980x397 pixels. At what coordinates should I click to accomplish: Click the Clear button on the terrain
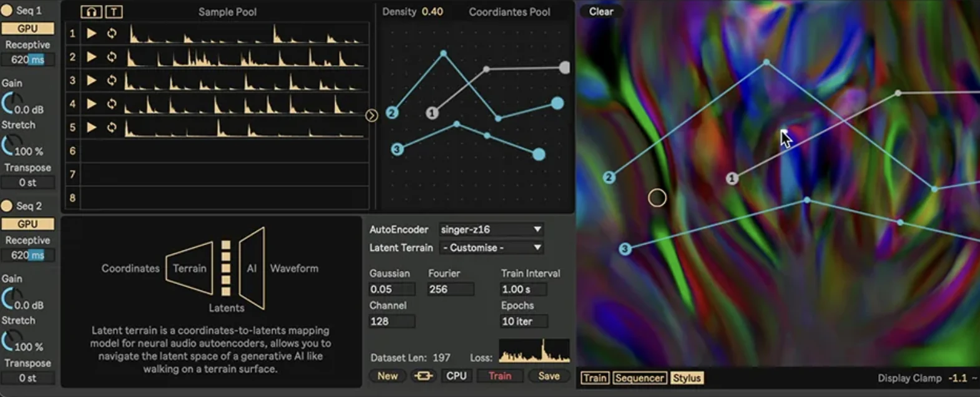[x=601, y=11]
